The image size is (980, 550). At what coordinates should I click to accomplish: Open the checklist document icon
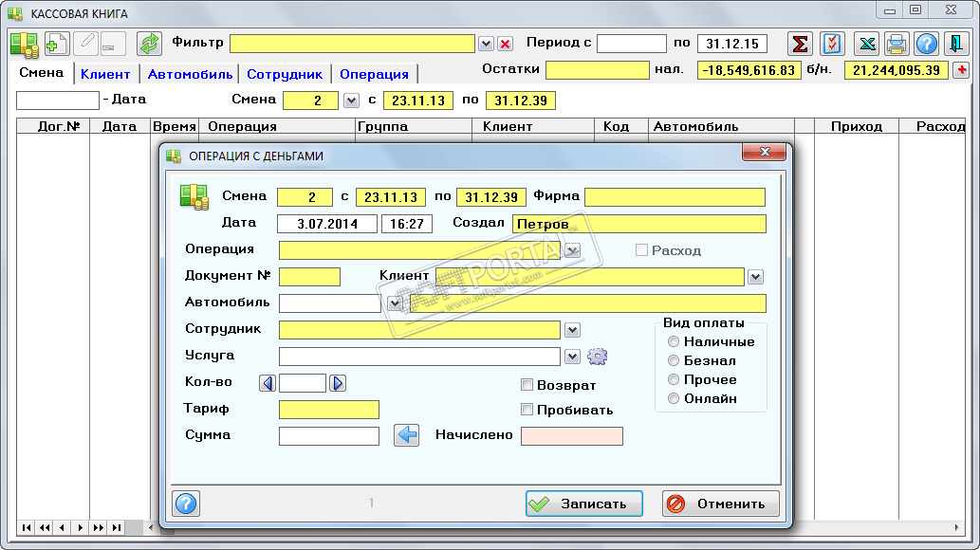(x=832, y=45)
